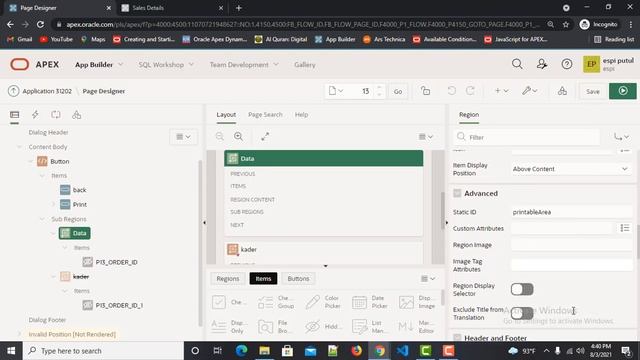
Task: Show the Regions gallery tab
Action: [228, 279]
